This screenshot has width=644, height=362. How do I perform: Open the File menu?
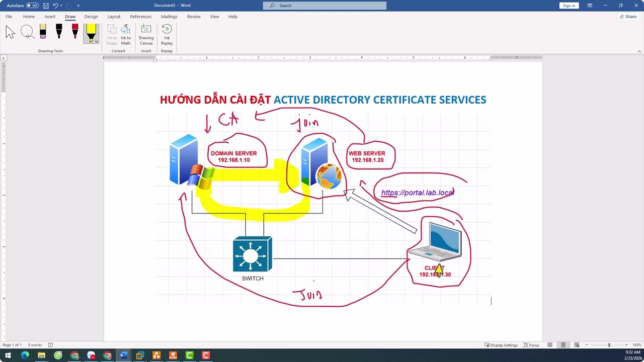9,17
